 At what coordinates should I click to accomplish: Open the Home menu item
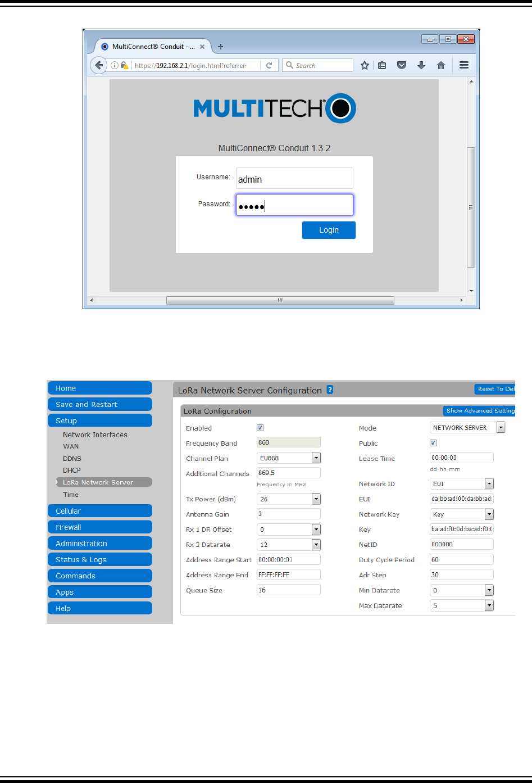click(99, 388)
